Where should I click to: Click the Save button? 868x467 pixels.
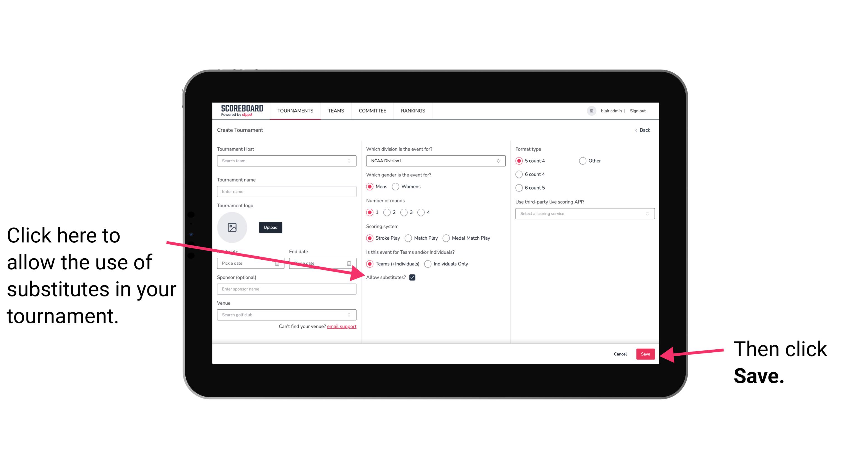(x=646, y=353)
